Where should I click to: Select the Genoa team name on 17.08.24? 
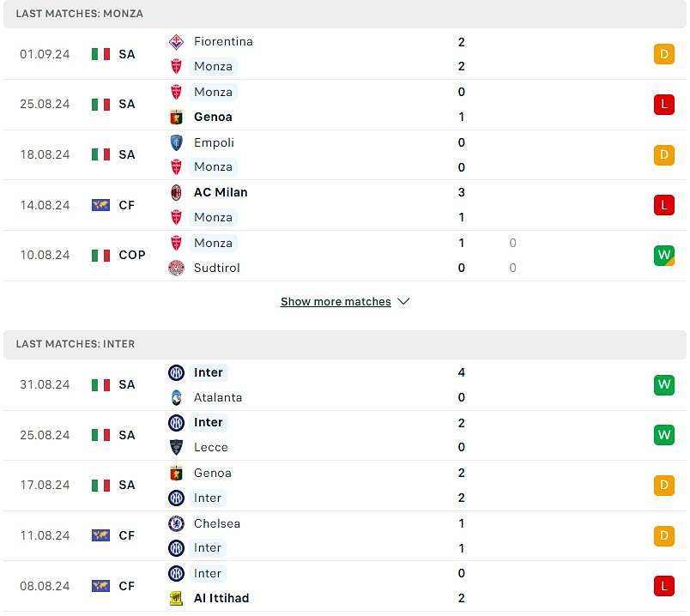pyautogui.click(x=212, y=473)
